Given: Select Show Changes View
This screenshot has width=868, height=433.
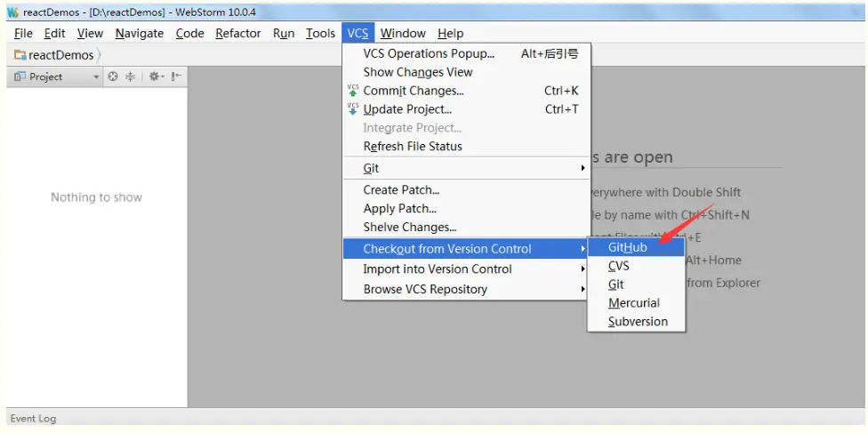Looking at the screenshot, I should click(467, 72).
